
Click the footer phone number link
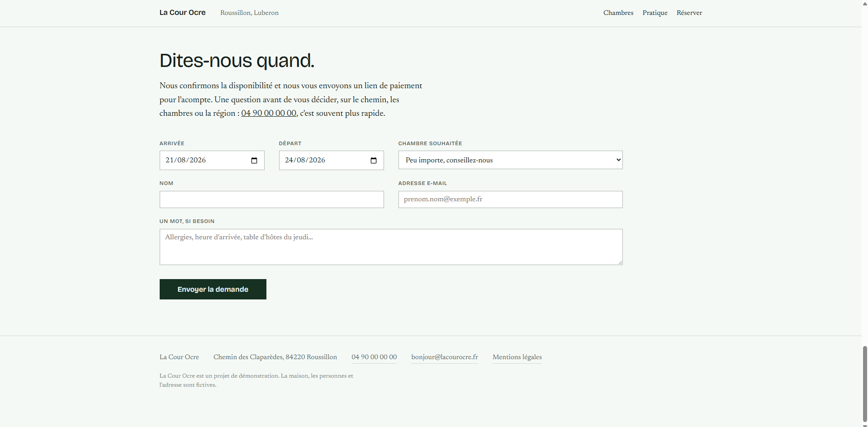coord(374,357)
